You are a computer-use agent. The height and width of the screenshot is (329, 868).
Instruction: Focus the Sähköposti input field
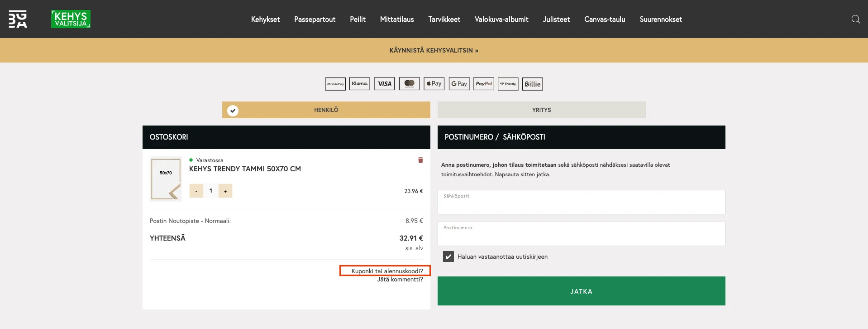click(x=582, y=202)
